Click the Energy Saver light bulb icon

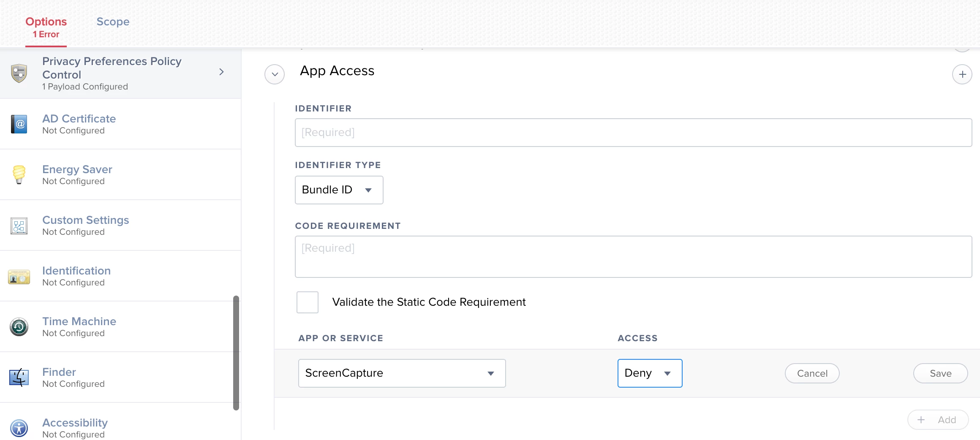(x=19, y=174)
